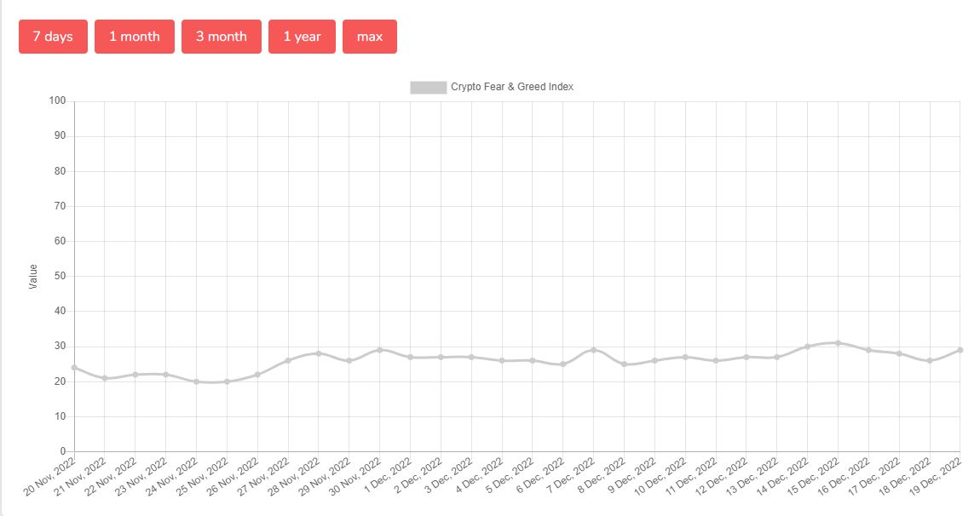Click the 26 Nov, 2022 data point
The height and width of the screenshot is (516, 980).
click(x=257, y=375)
